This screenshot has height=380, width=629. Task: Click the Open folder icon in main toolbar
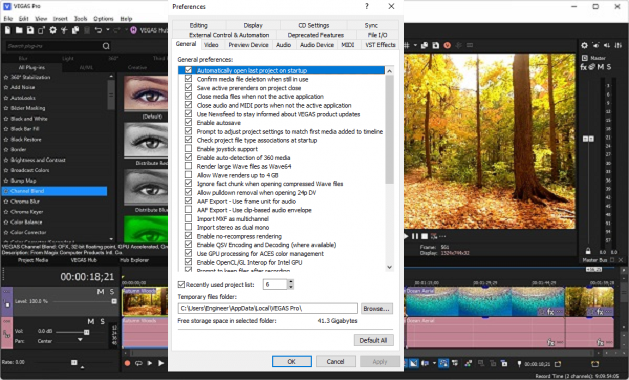tap(19, 30)
